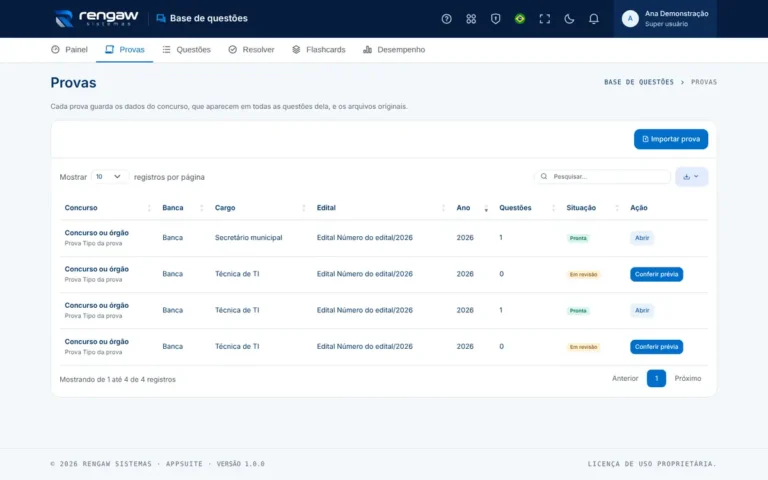The image size is (768, 480).
Task: Open the records per page dropdown
Action: click(x=109, y=177)
